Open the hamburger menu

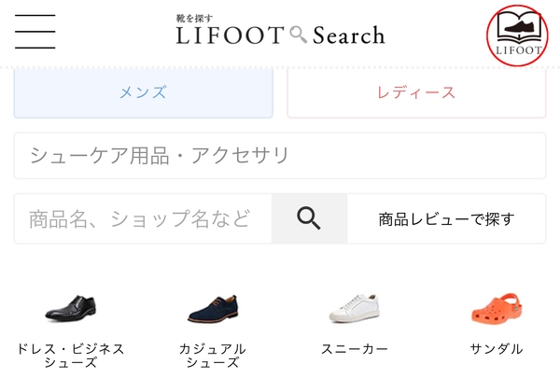[x=35, y=33]
